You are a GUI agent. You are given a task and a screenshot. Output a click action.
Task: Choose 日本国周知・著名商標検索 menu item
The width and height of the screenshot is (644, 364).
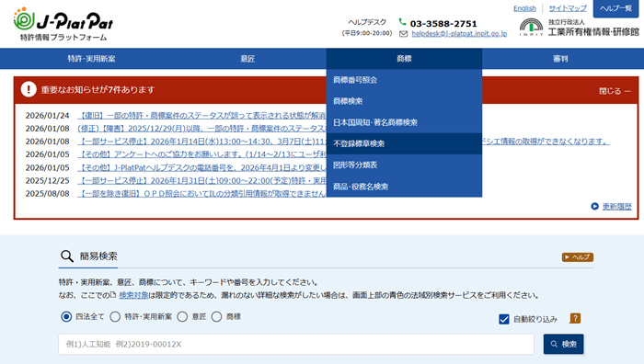[404, 122]
